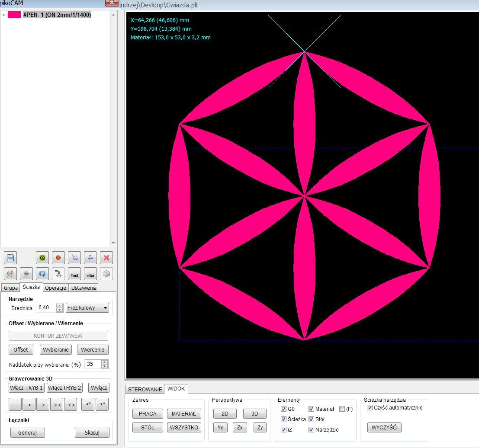Click the WSZYSTKO range button
The width and height of the screenshot is (479, 448).
pyautogui.click(x=184, y=428)
